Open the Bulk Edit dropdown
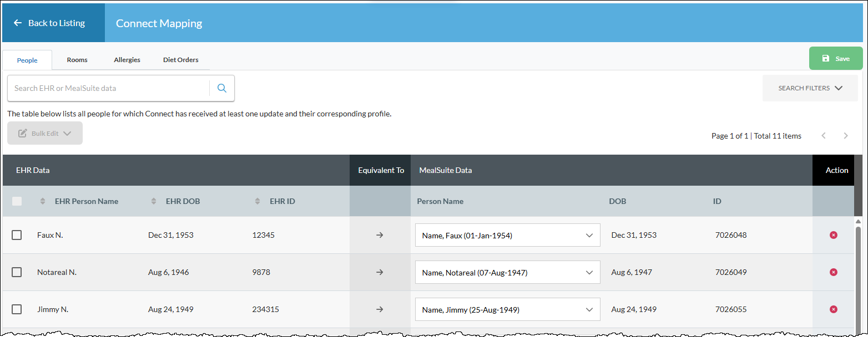The image size is (868, 337). pos(45,133)
